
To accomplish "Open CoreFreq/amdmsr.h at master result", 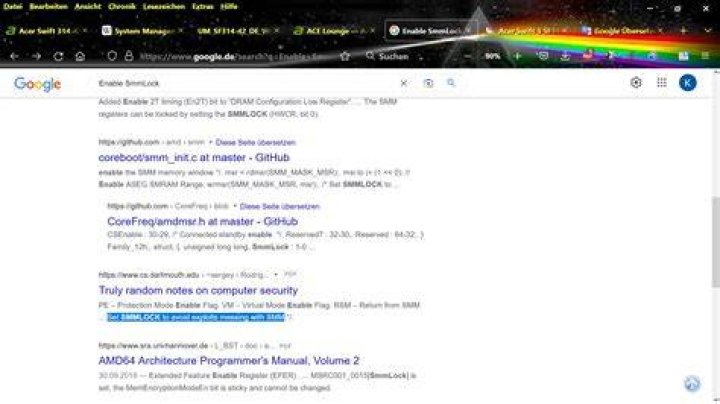I will point(202,221).
